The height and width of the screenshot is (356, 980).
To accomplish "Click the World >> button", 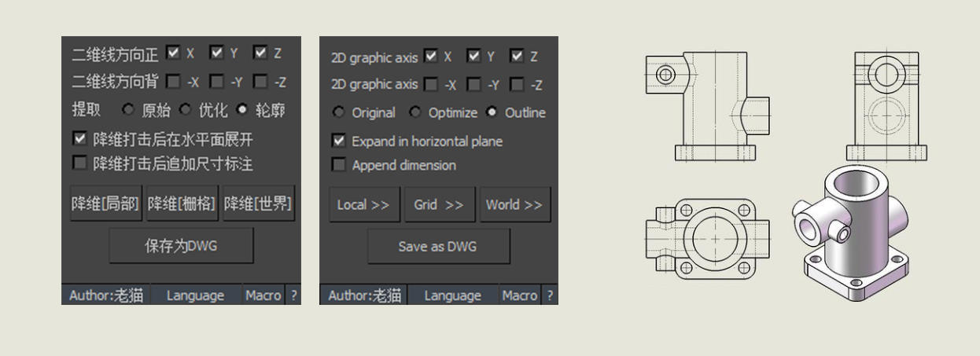I will 514,204.
